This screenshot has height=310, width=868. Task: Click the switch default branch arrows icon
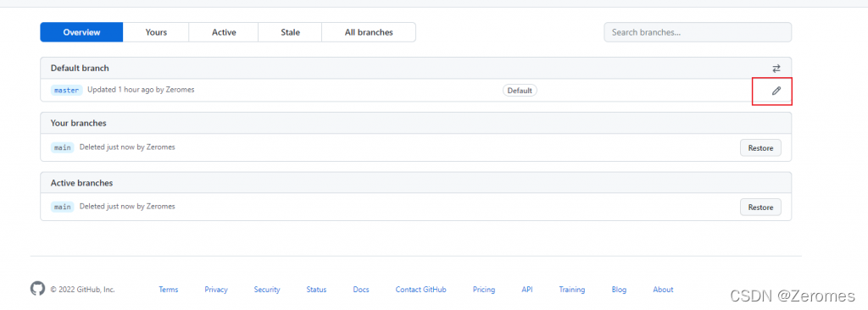click(776, 69)
